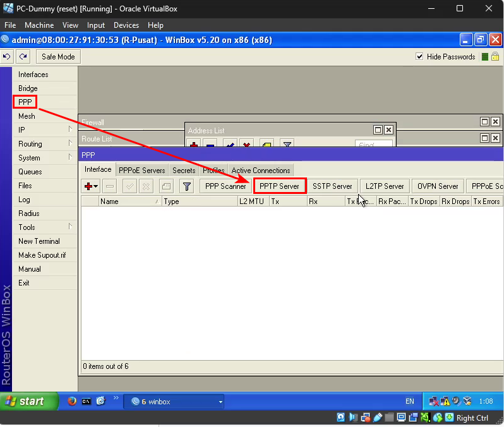Click the volume speaker icon in system tray
Viewport: 504px width, 427px height.
[x=456, y=401]
